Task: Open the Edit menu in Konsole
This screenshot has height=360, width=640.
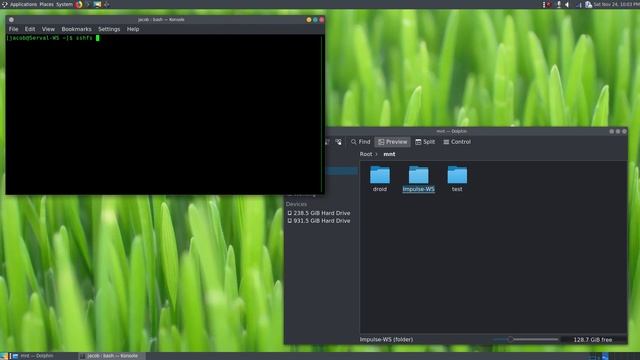Action: click(30, 29)
